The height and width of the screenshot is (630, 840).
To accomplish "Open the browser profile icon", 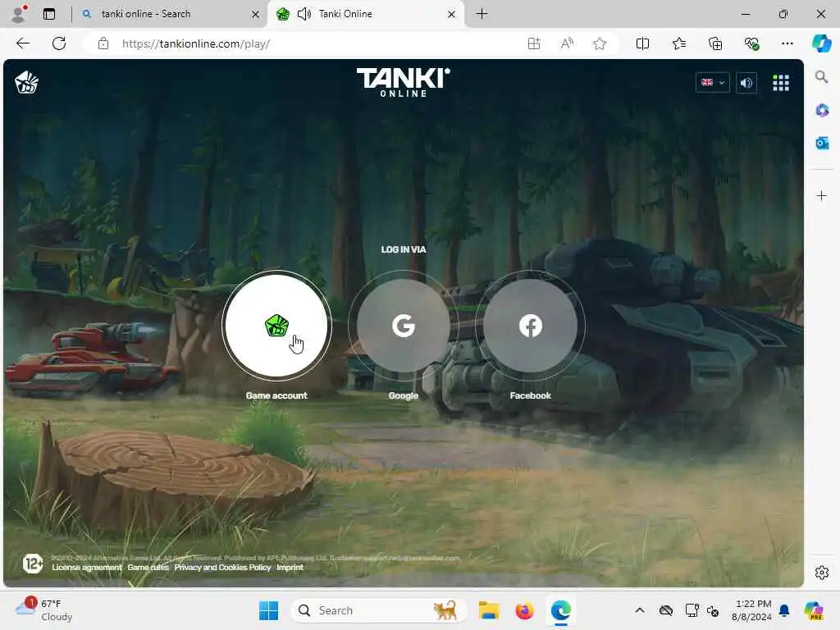I will pyautogui.click(x=19, y=13).
